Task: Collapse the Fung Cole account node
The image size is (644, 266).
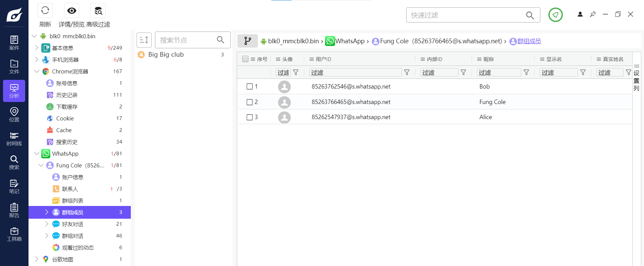Action: pyautogui.click(x=41, y=165)
